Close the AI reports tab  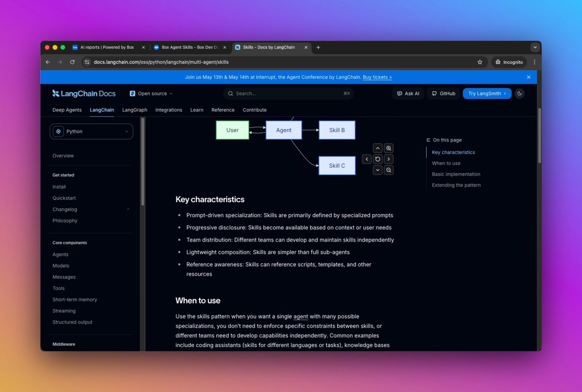click(x=143, y=48)
